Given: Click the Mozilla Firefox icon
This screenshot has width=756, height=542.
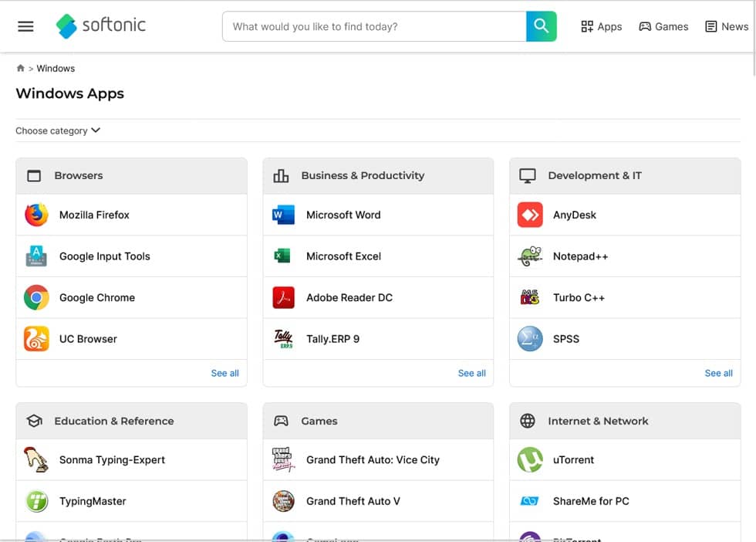Looking at the screenshot, I should click(37, 215).
